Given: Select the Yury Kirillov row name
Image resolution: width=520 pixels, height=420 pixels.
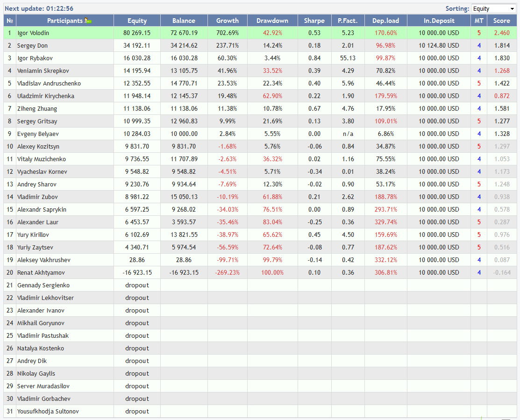Looking at the screenshot, I should click(x=33, y=235).
